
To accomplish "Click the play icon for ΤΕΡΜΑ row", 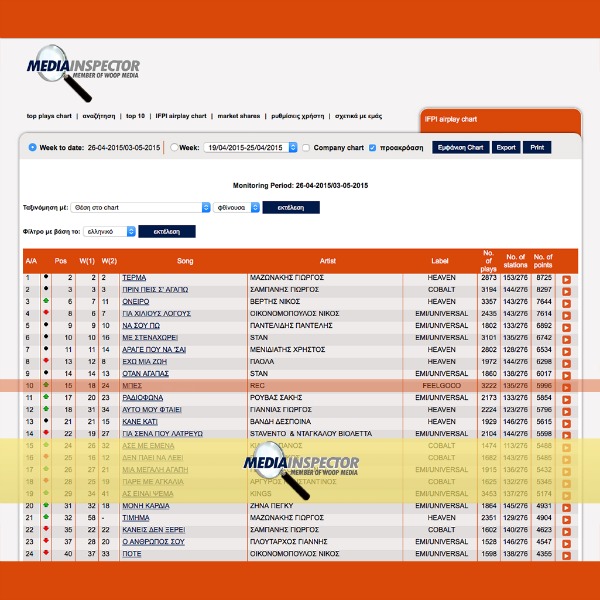I will tap(566, 278).
